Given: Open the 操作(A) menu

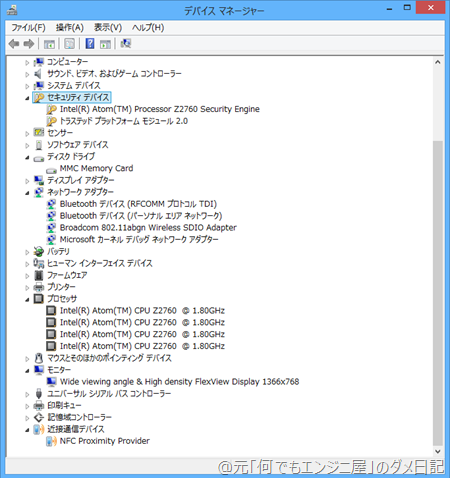Looking at the screenshot, I should pos(69,28).
